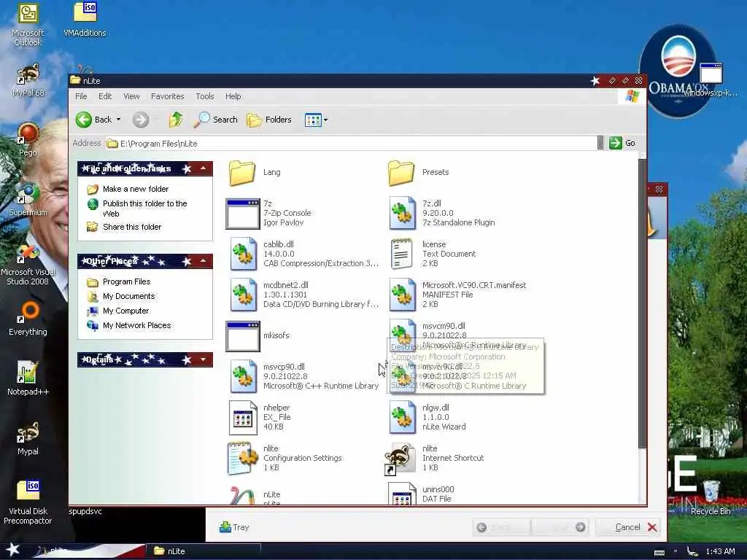Select the mkisofs application icon
Image resolution: width=747 pixels, height=560 pixels.
tap(242, 336)
